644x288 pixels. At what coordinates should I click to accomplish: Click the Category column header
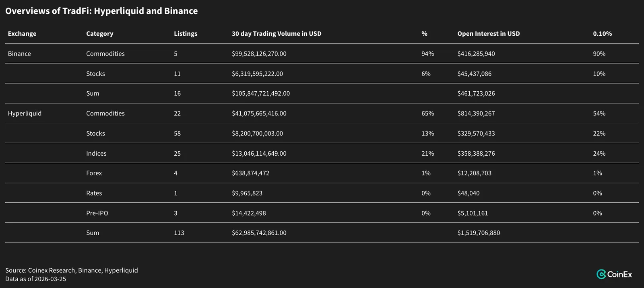point(100,34)
